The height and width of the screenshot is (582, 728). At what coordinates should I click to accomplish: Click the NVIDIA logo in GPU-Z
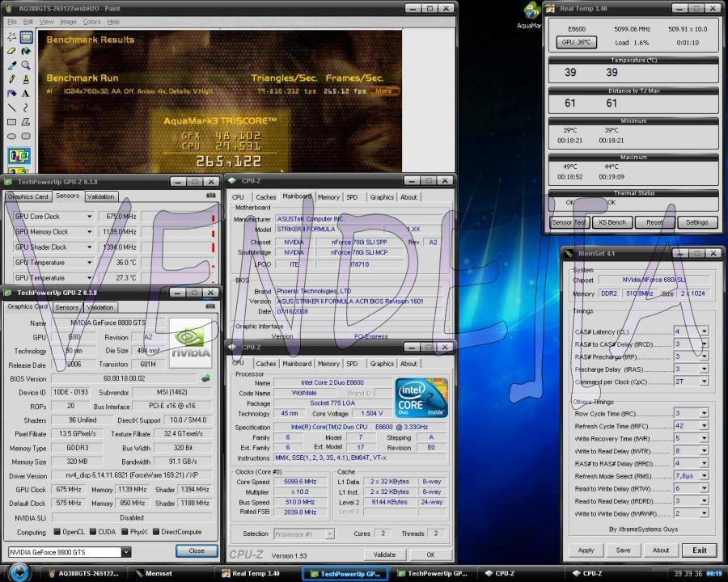[190, 343]
